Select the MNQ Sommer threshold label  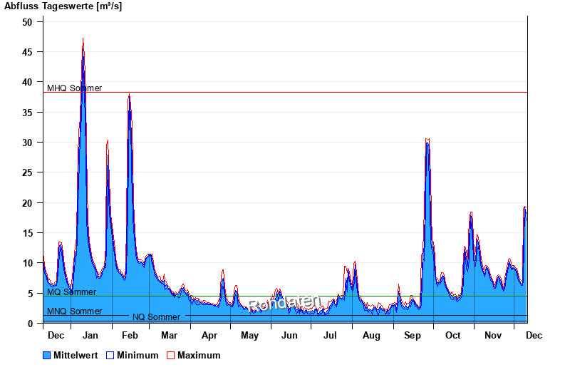[74, 311]
